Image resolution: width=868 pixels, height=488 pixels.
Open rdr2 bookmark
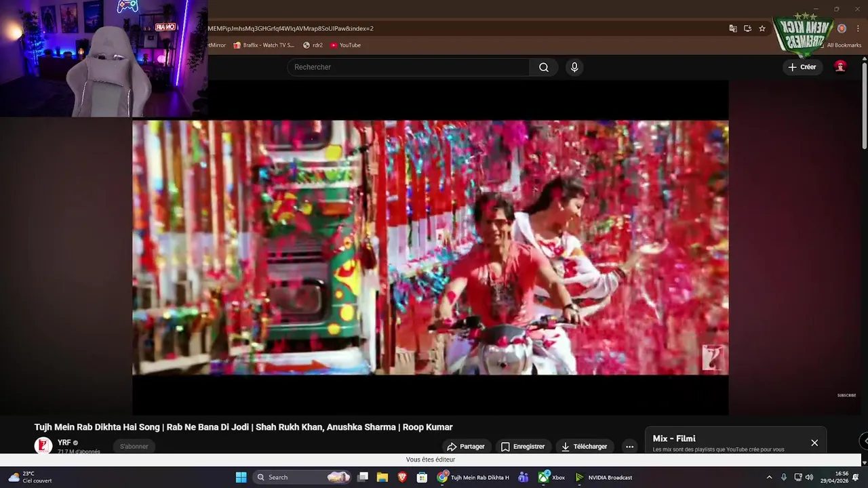click(x=313, y=45)
